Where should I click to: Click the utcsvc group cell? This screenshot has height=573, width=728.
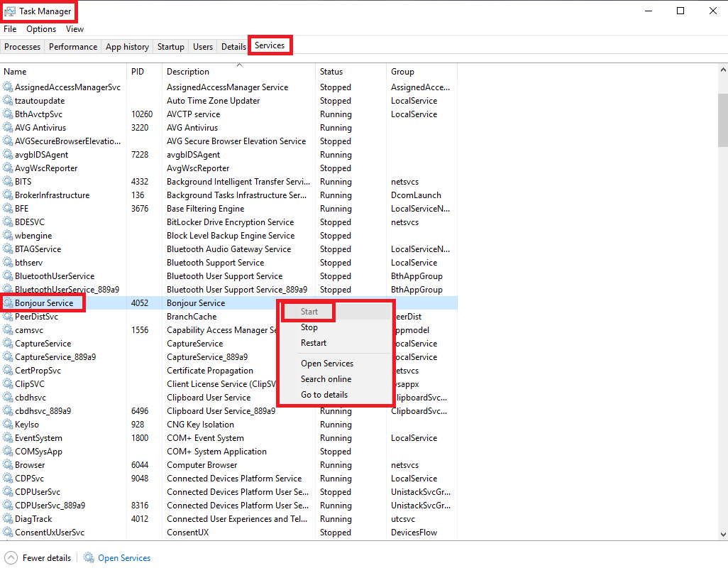[403, 518]
